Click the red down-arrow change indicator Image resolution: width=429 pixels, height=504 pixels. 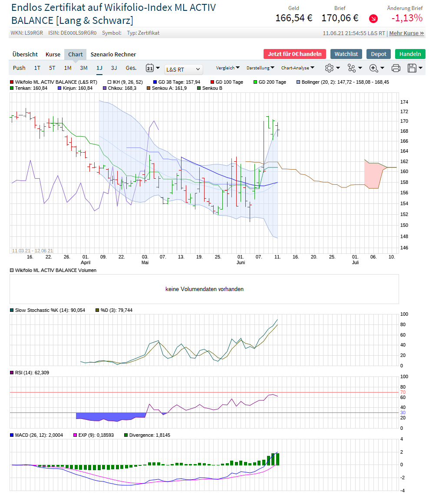click(x=373, y=19)
